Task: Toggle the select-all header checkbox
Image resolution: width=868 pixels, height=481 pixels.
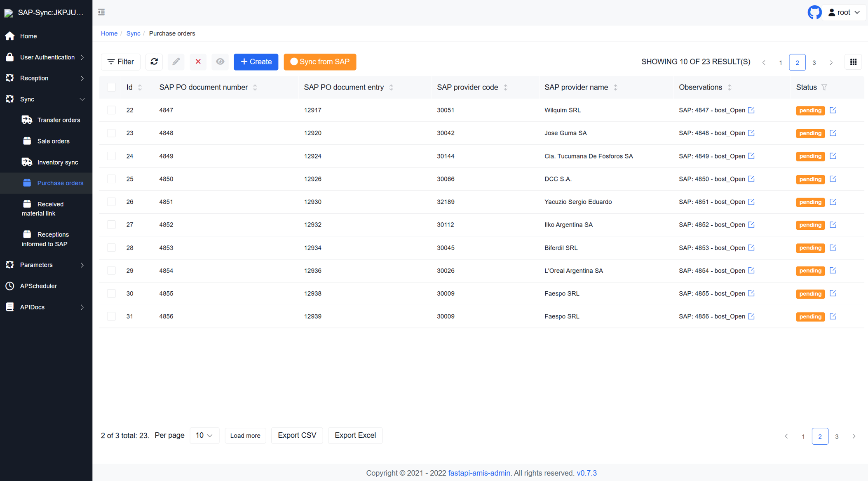Action: (x=111, y=87)
